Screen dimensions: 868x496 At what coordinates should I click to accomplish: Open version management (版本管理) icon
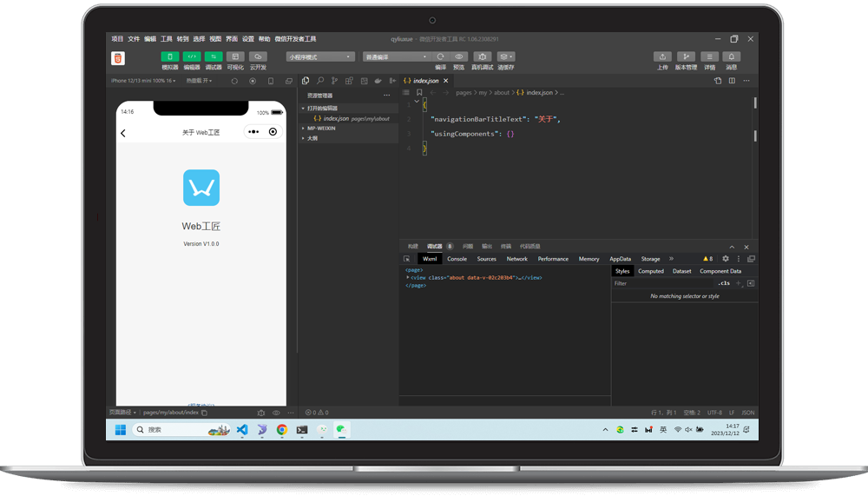(686, 56)
